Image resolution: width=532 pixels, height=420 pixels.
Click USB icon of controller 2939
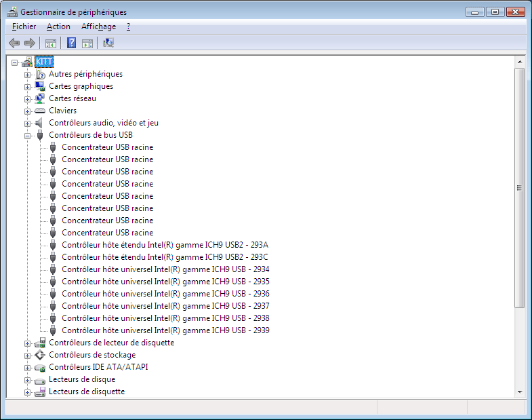(x=53, y=330)
